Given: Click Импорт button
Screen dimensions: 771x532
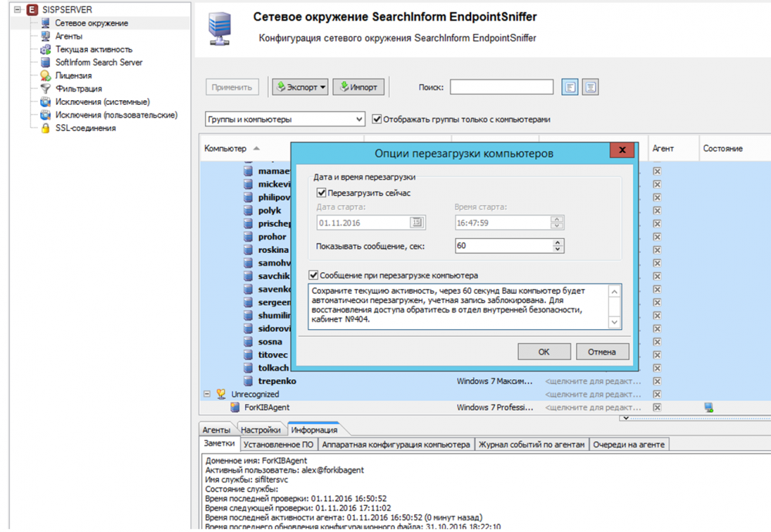Looking at the screenshot, I should pos(359,87).
